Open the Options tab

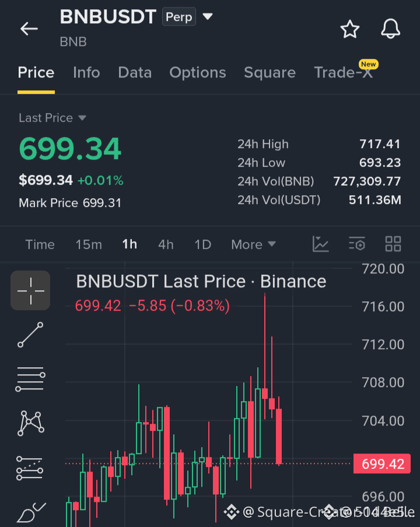198,73
